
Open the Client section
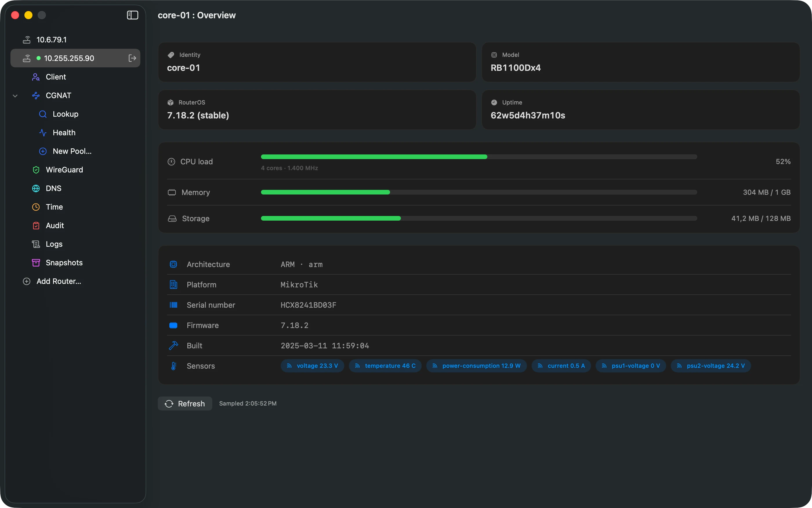pyautogui.click(x=75, y=77)
